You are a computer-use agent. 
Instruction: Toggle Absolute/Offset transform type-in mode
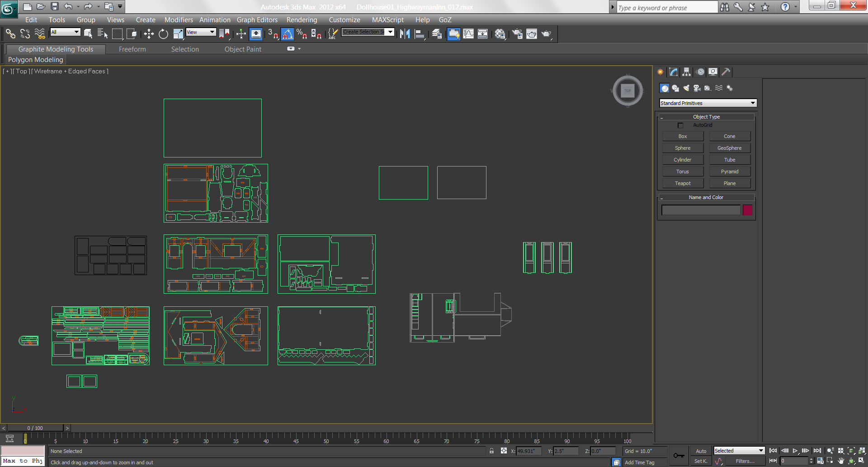tap(504, 451)
